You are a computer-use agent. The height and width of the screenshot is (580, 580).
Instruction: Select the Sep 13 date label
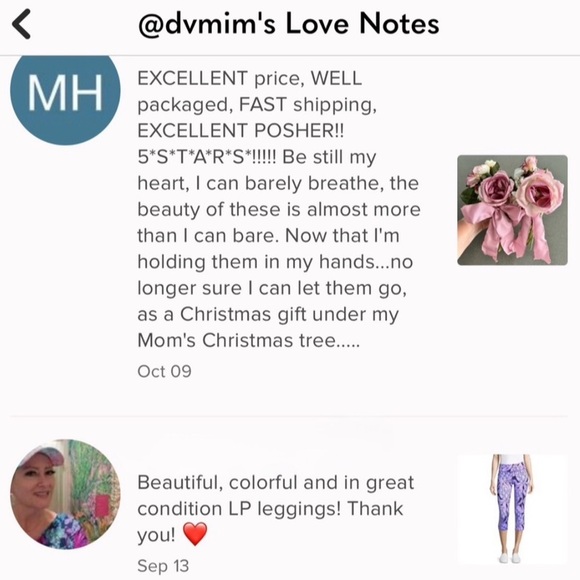pyautogui.click(x=163, y=566)
